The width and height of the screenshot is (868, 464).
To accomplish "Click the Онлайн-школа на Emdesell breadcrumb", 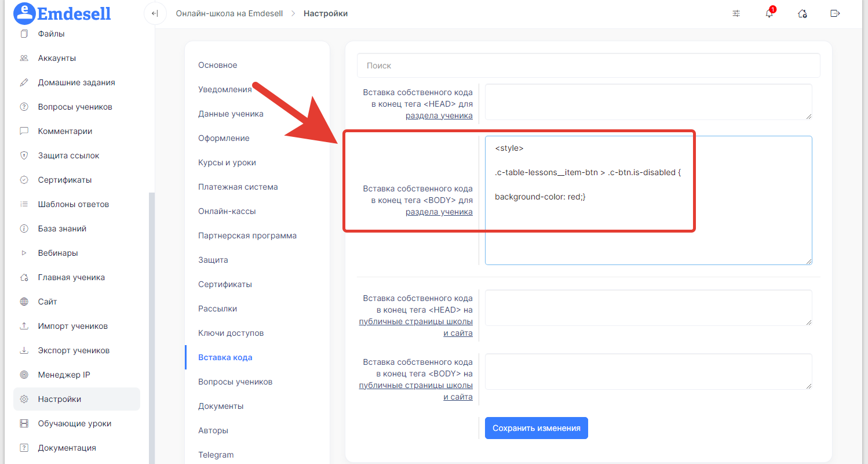I will [x=229, y=13].
